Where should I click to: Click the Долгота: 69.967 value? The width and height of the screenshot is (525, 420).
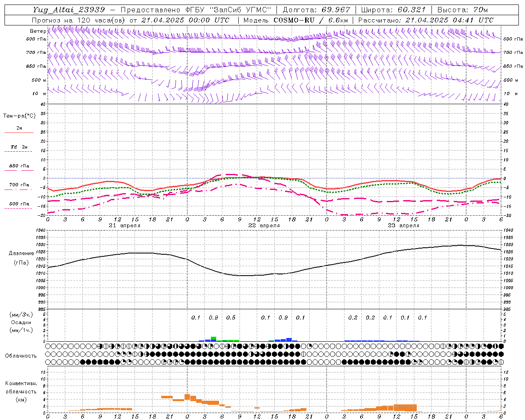click(x=317, y=10)
